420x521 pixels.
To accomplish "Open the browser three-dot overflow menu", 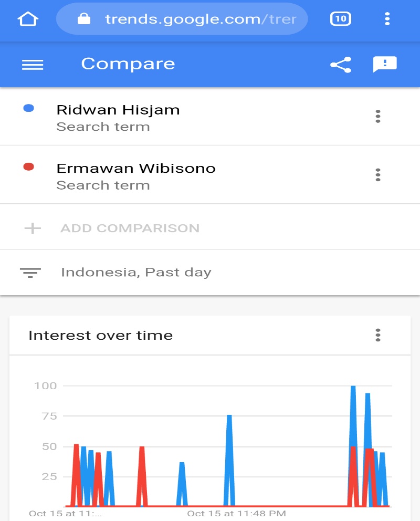I will (x=387, y=19).
